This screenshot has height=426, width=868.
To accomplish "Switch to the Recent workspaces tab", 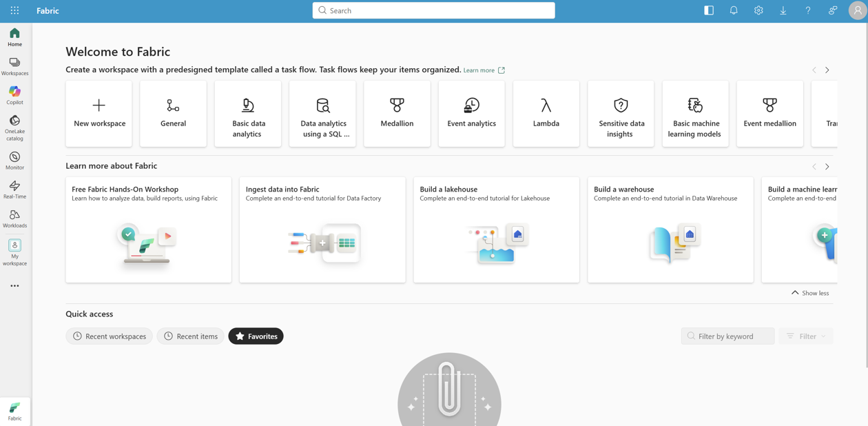I will click(x=109, y=336).
